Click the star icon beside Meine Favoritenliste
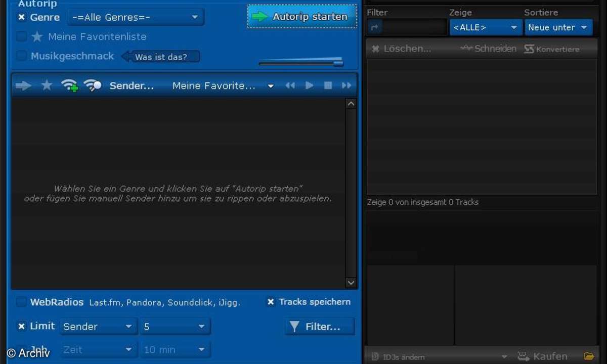This screenshot has width=607, height=364. [x=37, y=36]
